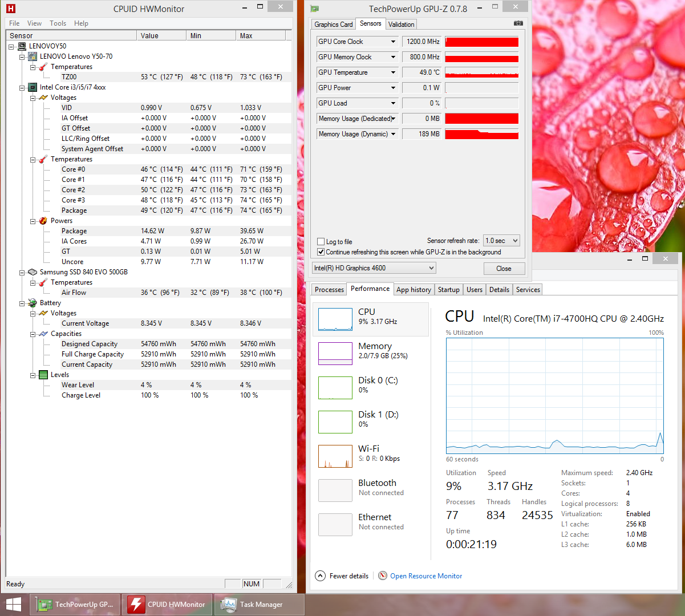Open the Tools menu in HWMonitor
The image size is (685, 616).
pos(58,23)
